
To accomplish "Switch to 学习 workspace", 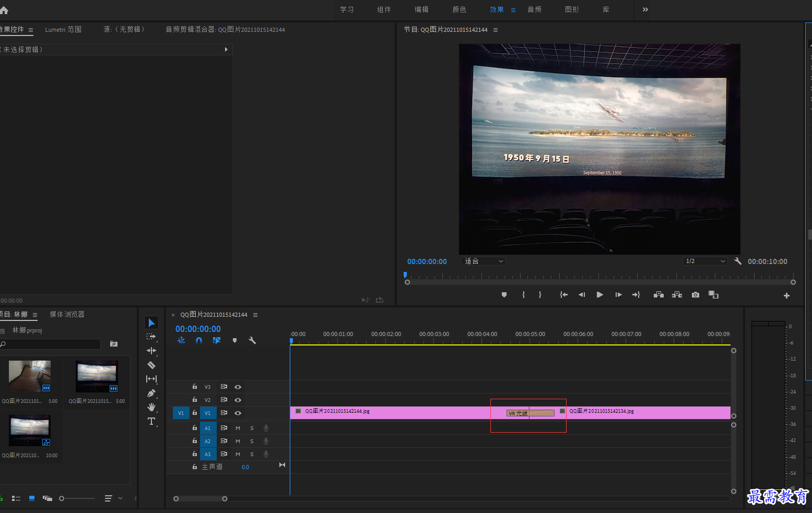I will [x=347, y=9].
